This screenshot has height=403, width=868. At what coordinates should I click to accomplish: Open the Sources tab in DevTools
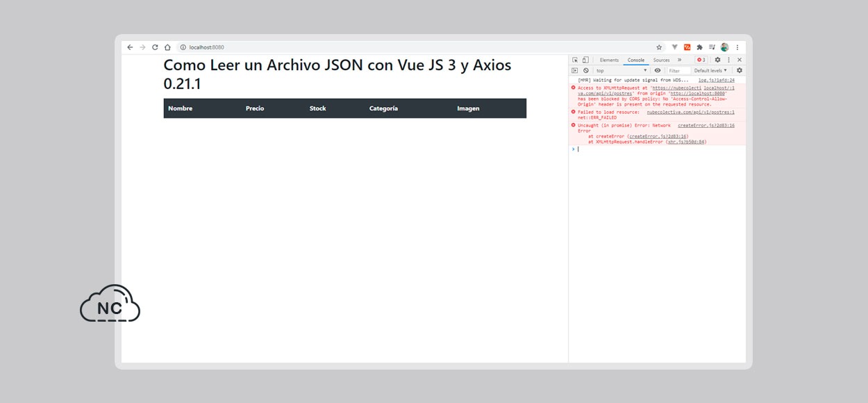661,60
